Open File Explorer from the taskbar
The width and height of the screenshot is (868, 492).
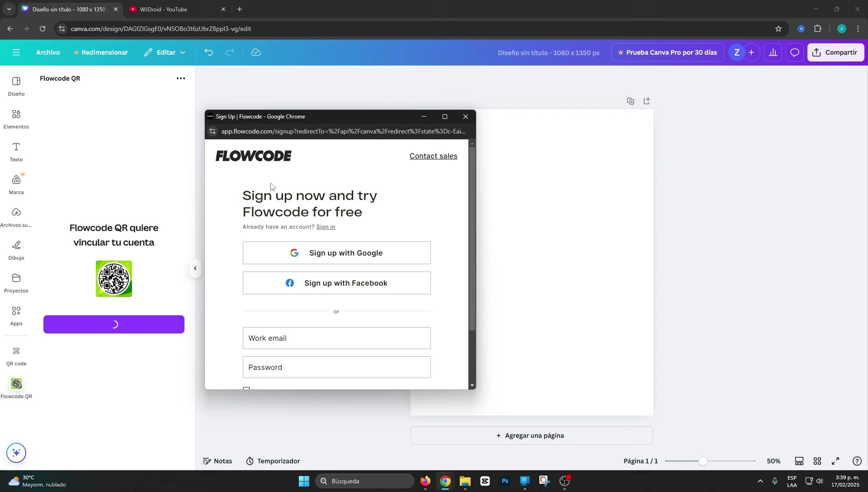tap(465, 481)
